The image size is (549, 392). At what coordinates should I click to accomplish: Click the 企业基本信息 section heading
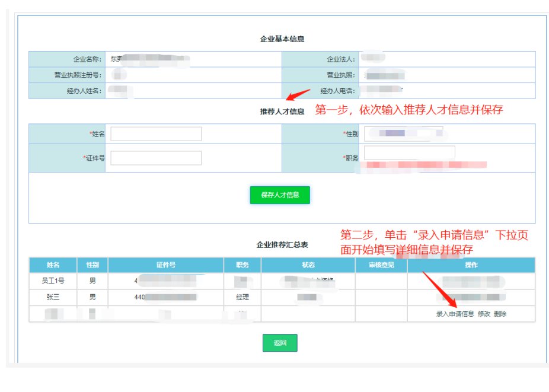pyautogui.click(x=282, y=39)
